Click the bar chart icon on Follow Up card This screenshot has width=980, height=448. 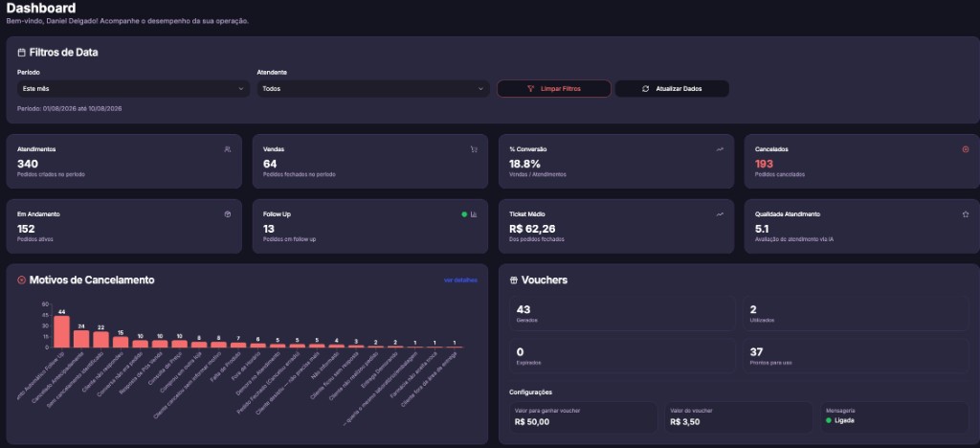(474, 214)
